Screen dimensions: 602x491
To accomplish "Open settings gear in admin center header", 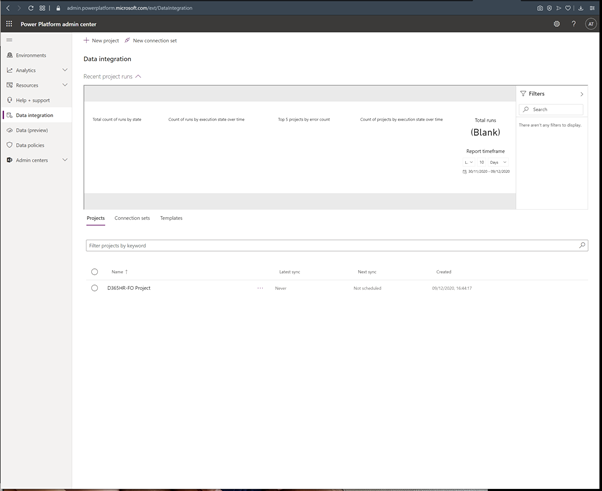I will [x=557, y=24].
